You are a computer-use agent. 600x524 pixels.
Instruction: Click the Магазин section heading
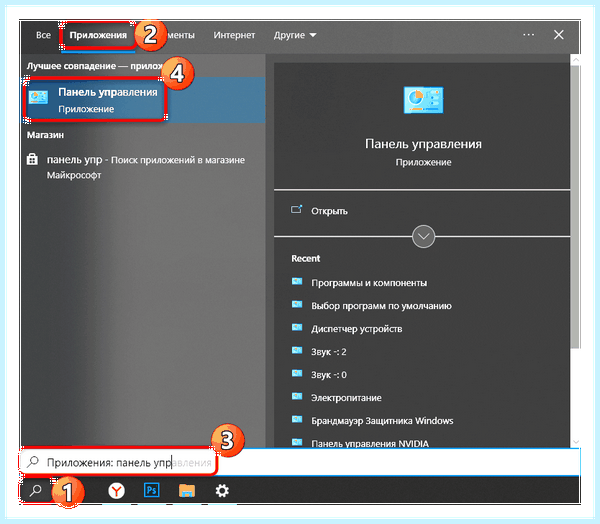coord(45,135)
